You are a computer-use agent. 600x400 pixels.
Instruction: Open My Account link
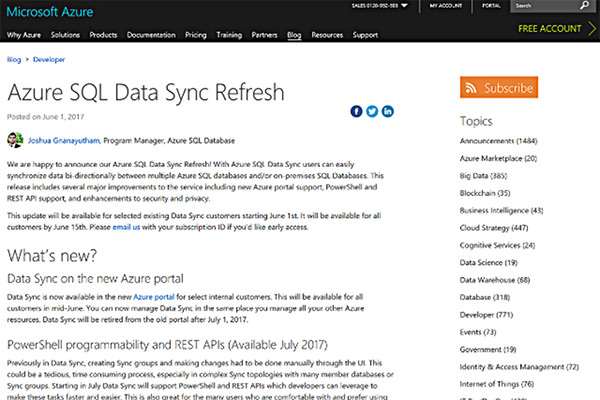(x=446, y=6)
